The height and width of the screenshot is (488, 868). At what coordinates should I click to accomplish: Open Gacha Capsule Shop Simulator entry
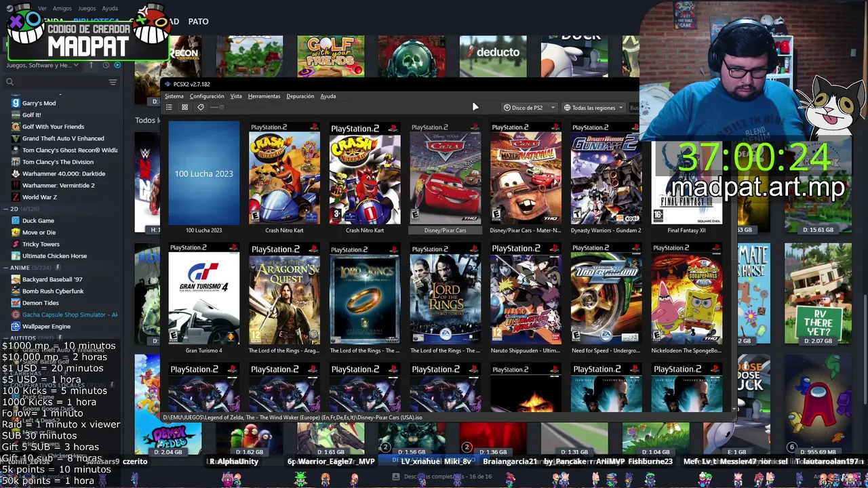click(x=64, y=314)
